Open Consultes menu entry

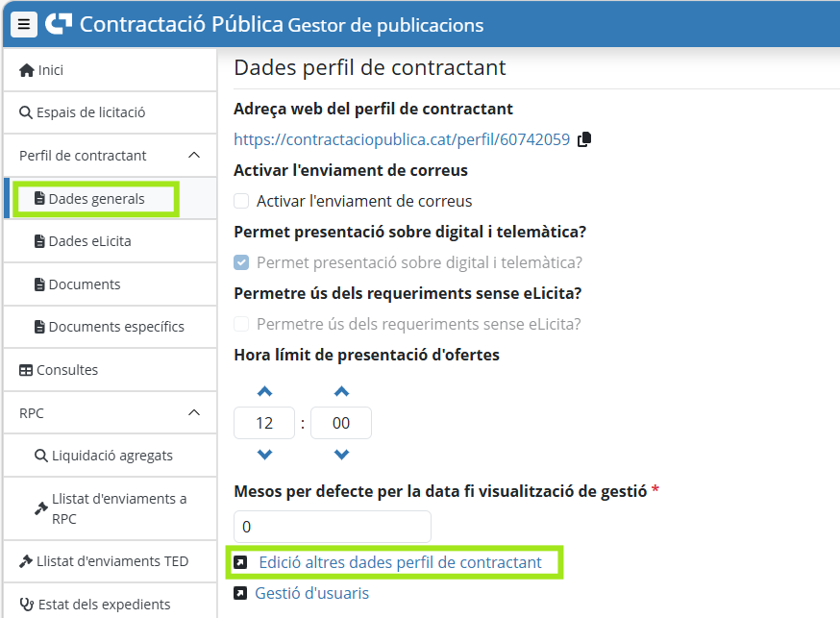[110, 370]
